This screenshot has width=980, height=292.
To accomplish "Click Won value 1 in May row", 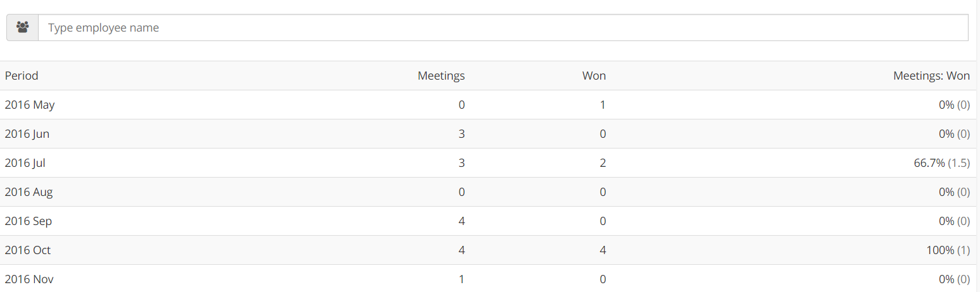I will click(x=603, y=105).
